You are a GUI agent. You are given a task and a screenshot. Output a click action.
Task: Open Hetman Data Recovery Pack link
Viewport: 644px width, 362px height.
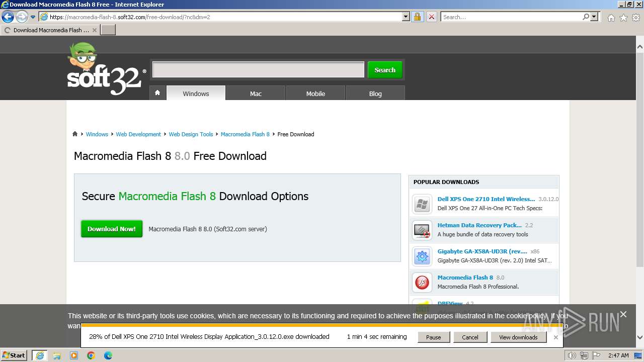coord(479,225)
